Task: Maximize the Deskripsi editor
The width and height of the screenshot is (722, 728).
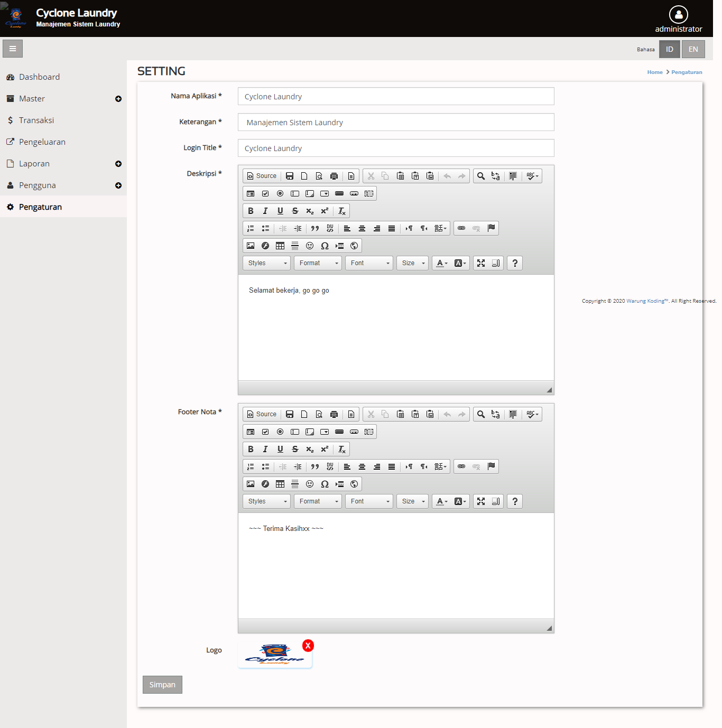Action: [x=481, y=263]
